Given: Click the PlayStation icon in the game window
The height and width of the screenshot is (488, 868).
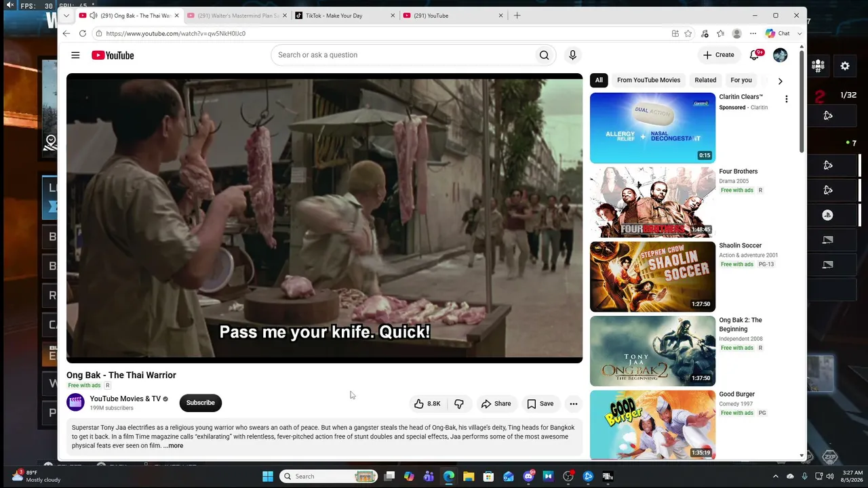Looking at the screenshot, I should (827, 215).
